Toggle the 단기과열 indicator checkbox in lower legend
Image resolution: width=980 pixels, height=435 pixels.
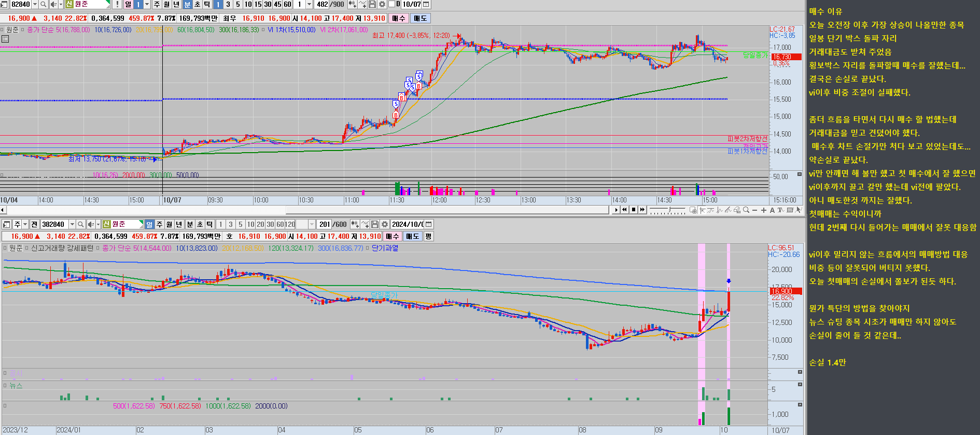(x=367, y=248)
